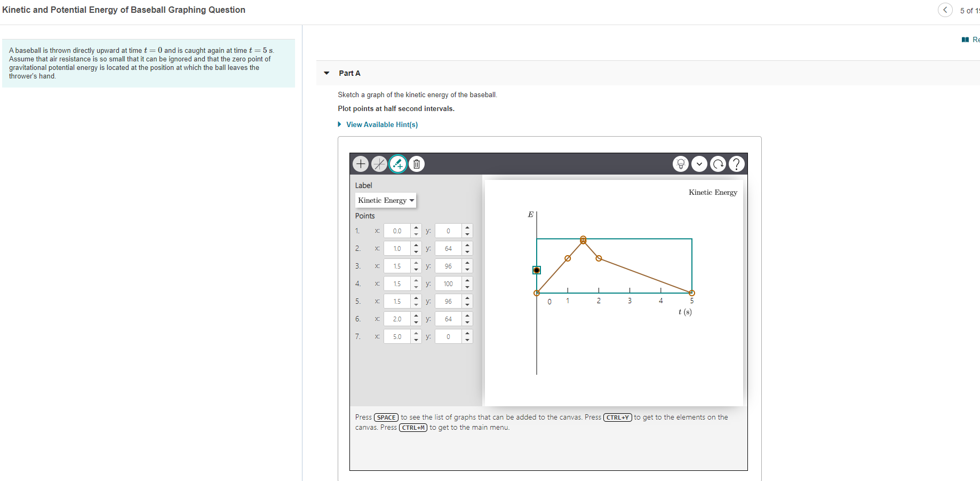The width and height of the screenshot is (980, 481).
Task: Click the Review book icon at top right
Action: [x=965, y=40]
